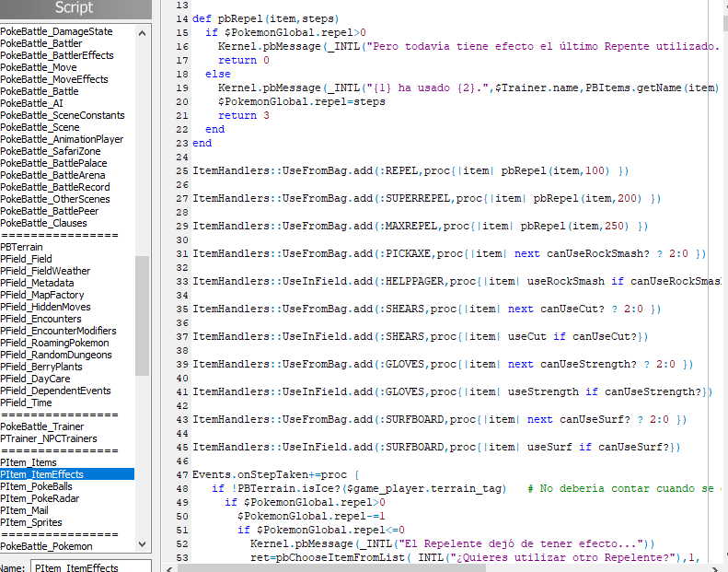The width and height of the screenshot is (728, 572).
Task: Open the PField_DayCare script
Action: (37, 379)
